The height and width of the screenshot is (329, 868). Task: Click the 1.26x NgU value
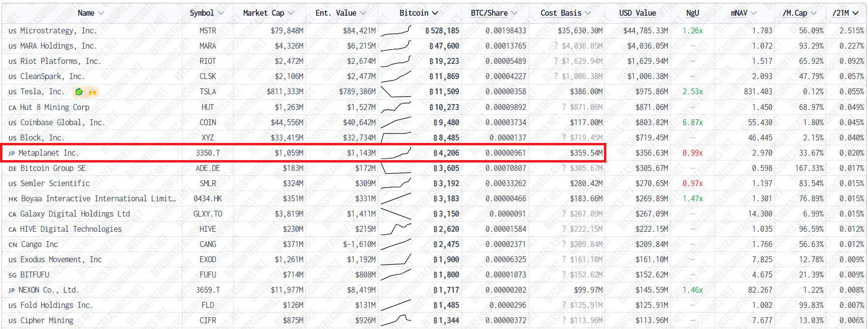692,30
